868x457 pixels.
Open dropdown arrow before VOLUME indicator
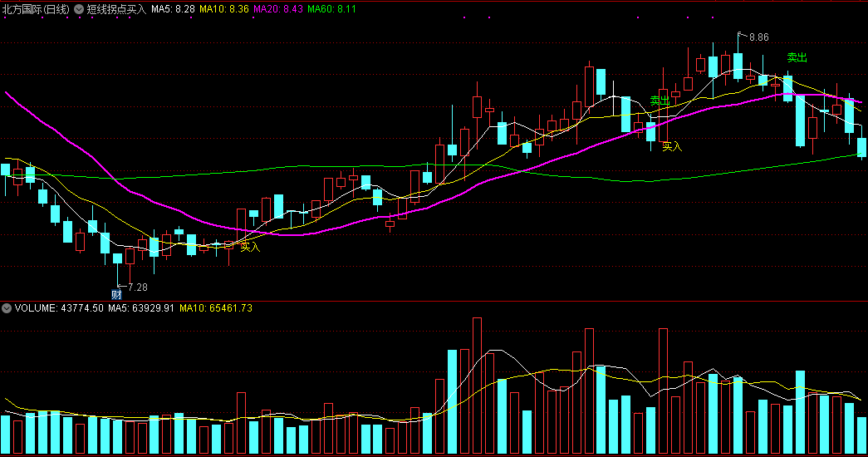tap(7, 308)
